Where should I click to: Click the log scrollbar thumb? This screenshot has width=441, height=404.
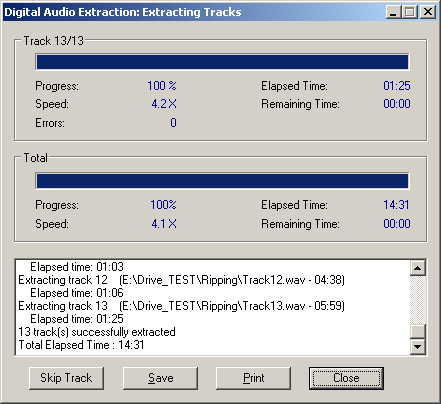pos(418,331)
